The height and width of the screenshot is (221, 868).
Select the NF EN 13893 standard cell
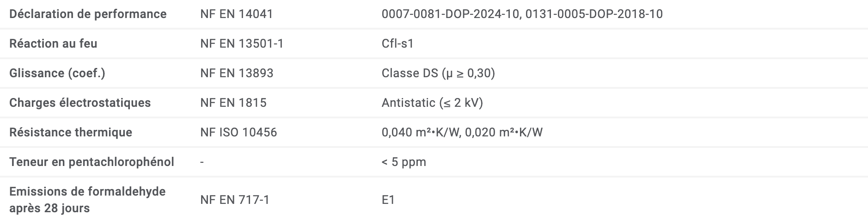point(237,73)
